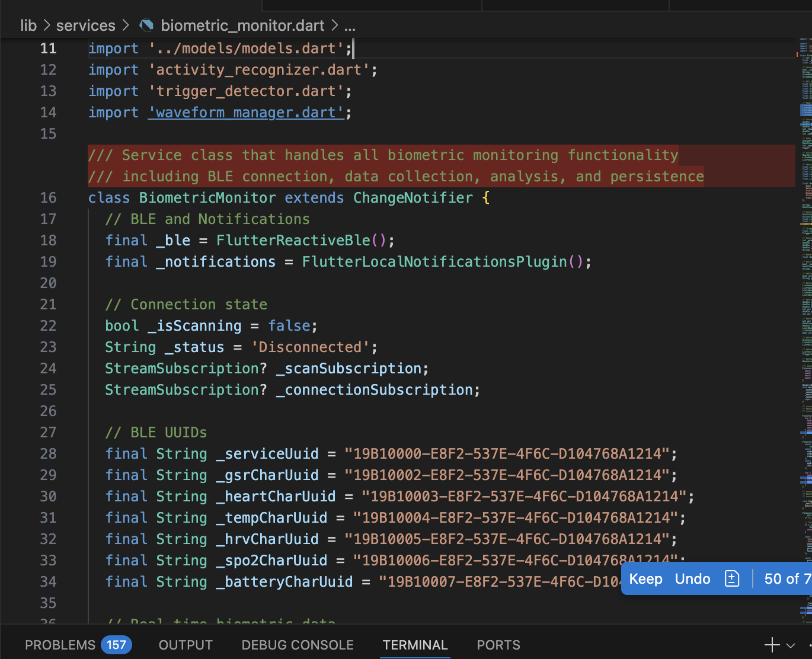Expand the terminal profile dropdown chevron
Screen dimensions: 812x659
pos(791,645)
